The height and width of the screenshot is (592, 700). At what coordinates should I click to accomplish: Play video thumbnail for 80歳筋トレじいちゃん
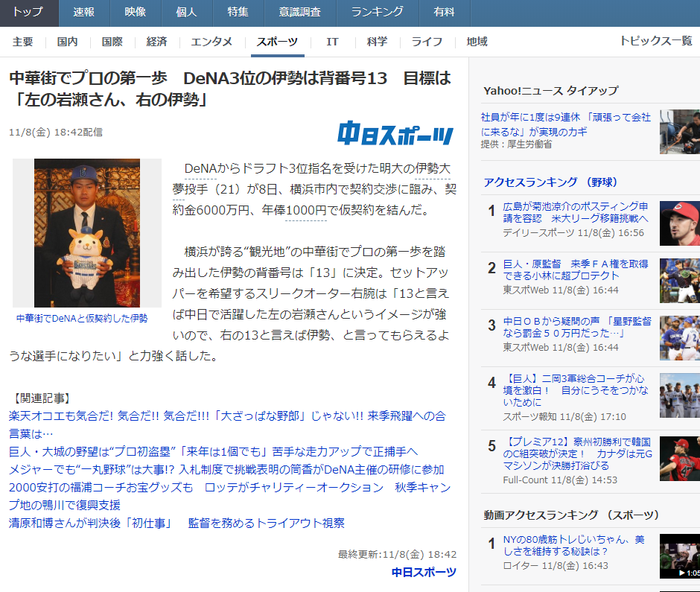(680, 556)
